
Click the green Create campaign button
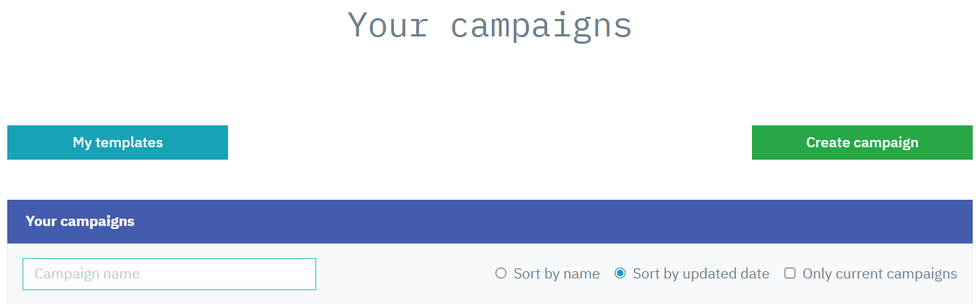(862, 142)
